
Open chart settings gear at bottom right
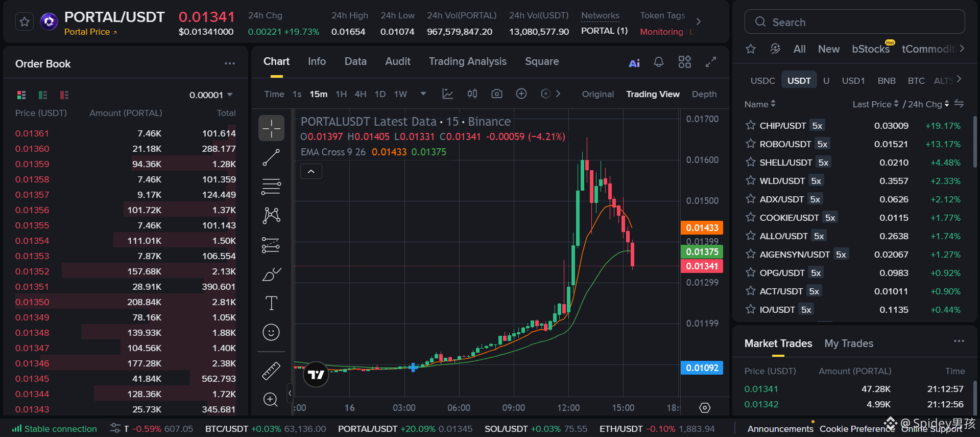[705, 407]
